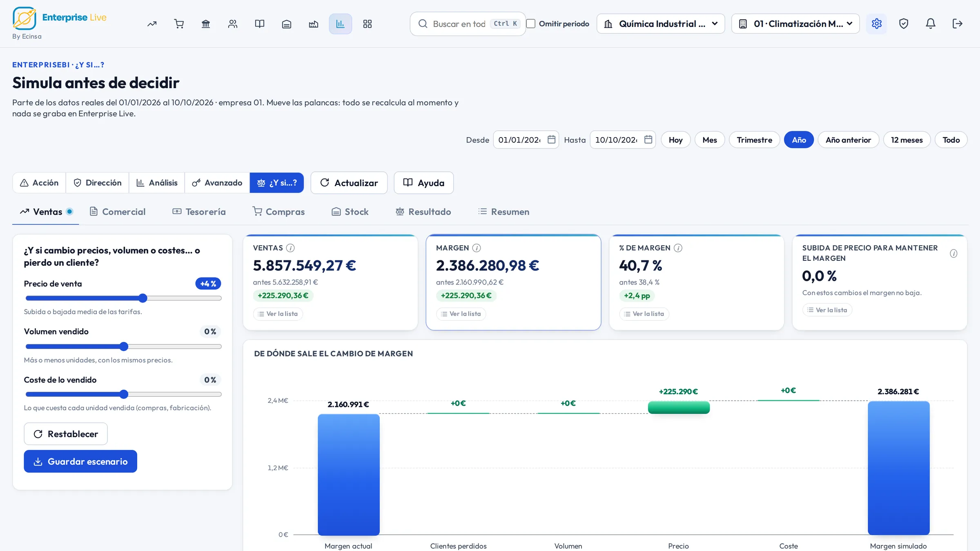Click the Volumen vendido slider handle
The image size is (980, 551).
click(x=124, y=347)
